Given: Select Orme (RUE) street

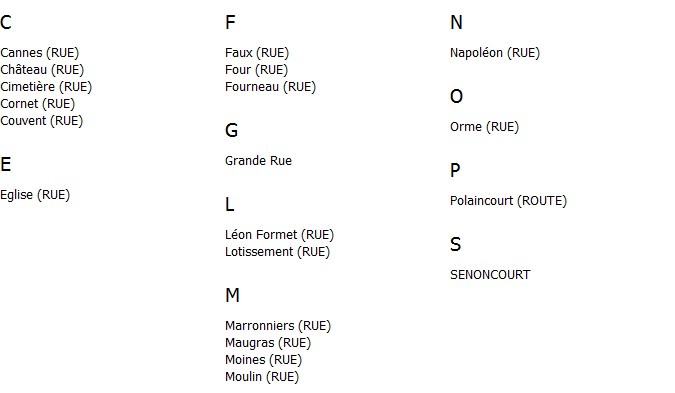Looking at the screenshot, I should pyautogui.click(x=485, y=127).
